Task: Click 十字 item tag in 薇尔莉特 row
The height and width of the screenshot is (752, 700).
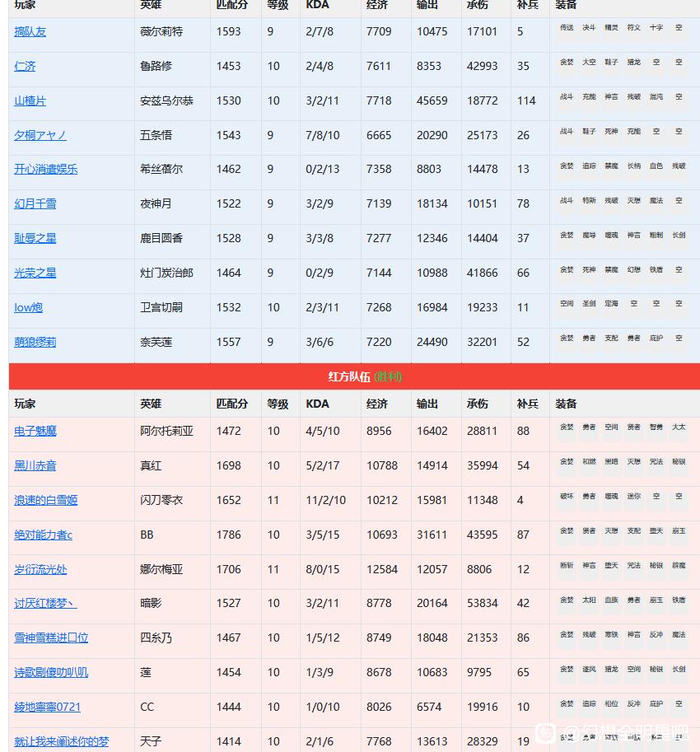Action: coord(656,28)
